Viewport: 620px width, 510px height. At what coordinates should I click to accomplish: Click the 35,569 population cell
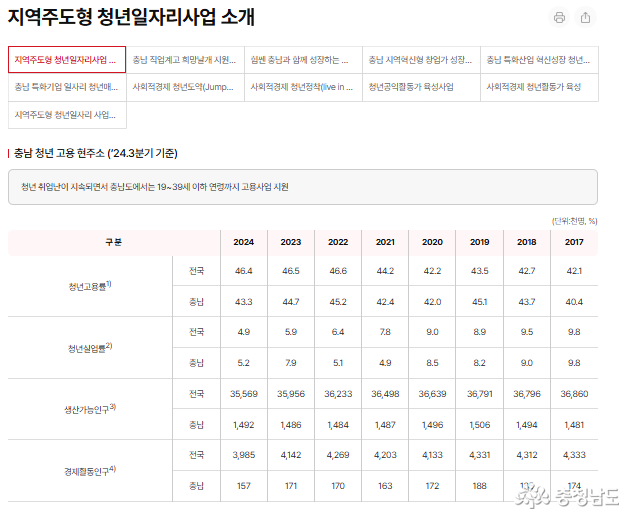click(244, 394)
